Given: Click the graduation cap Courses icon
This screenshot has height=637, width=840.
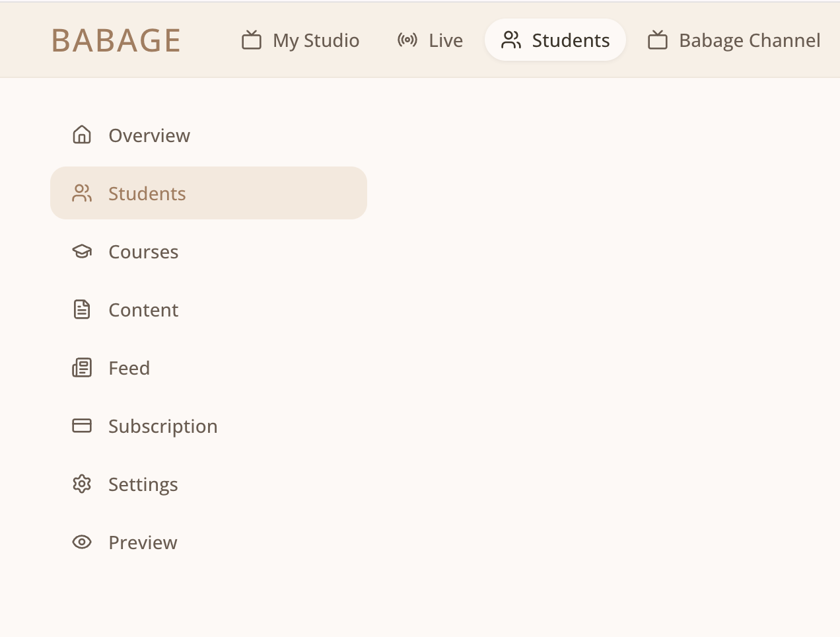Looking at the screenshot, I should 82,251.
